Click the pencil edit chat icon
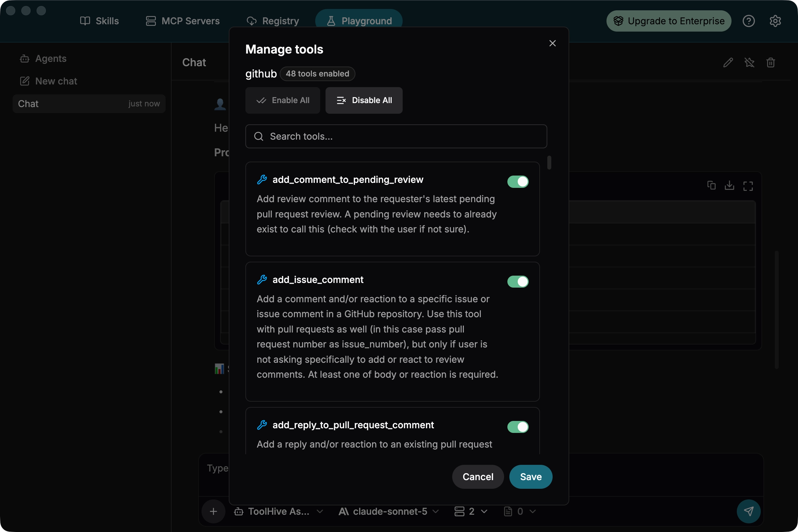This screenshot has height=532, width=798. (x=728, y=63)
